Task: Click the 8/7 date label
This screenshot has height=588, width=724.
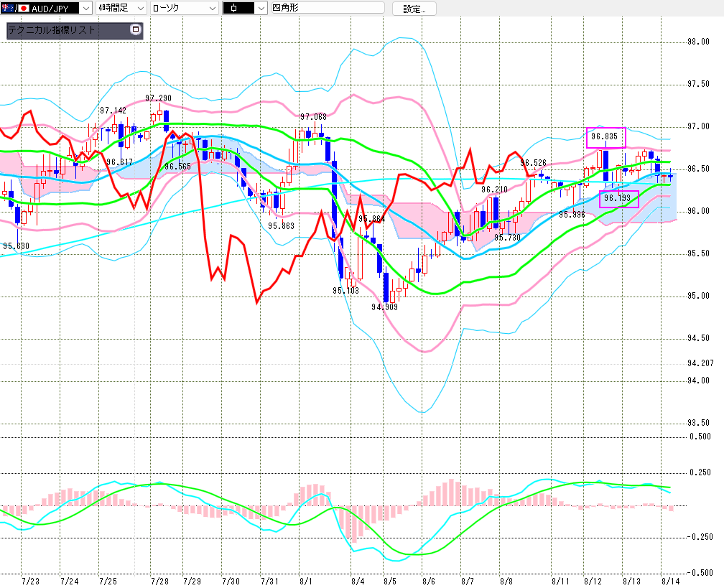Action: [x=468, y=581]
